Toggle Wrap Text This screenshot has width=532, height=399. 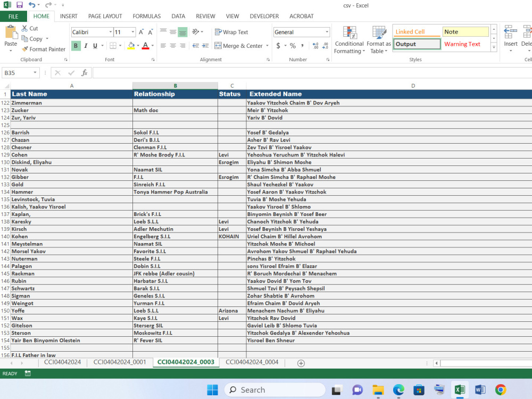231,32
